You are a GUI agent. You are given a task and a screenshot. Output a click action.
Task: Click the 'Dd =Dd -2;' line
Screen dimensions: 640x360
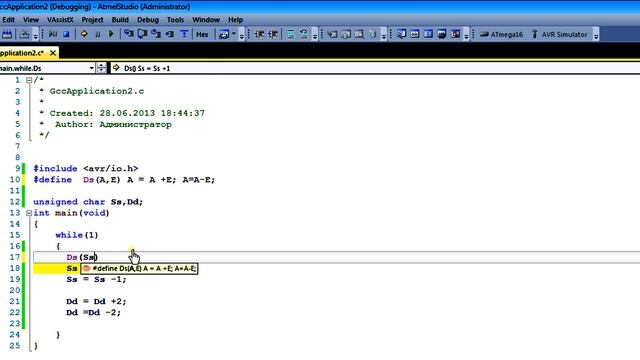pos(93,313)
